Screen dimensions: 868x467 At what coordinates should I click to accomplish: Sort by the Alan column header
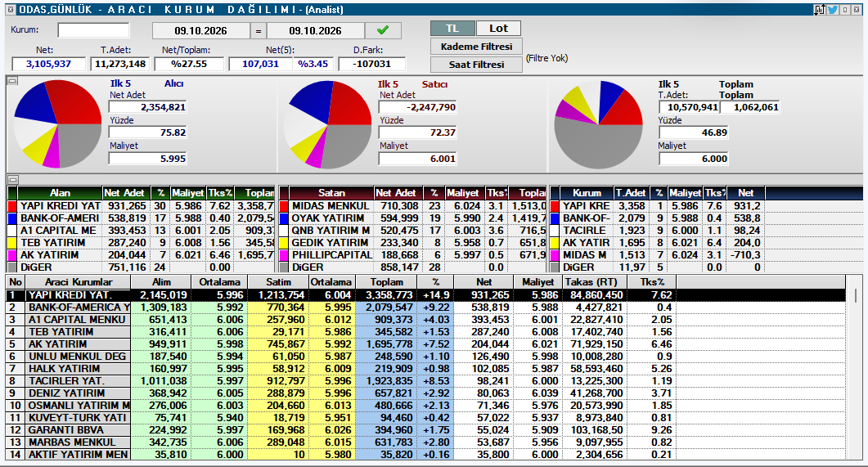pos(60,192)
